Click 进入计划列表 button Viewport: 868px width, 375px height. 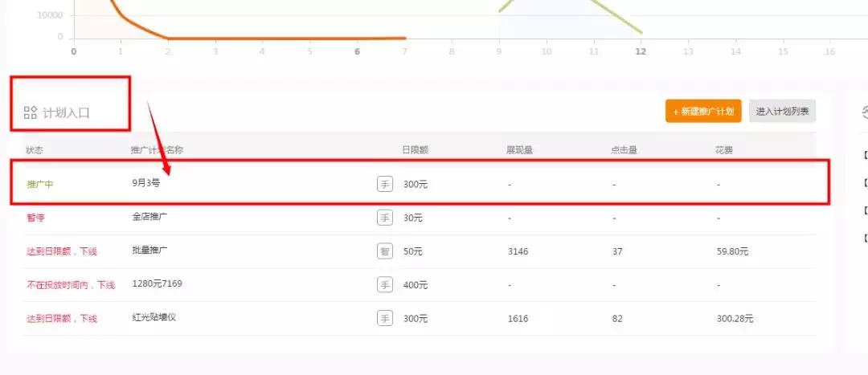click(782, 111)
